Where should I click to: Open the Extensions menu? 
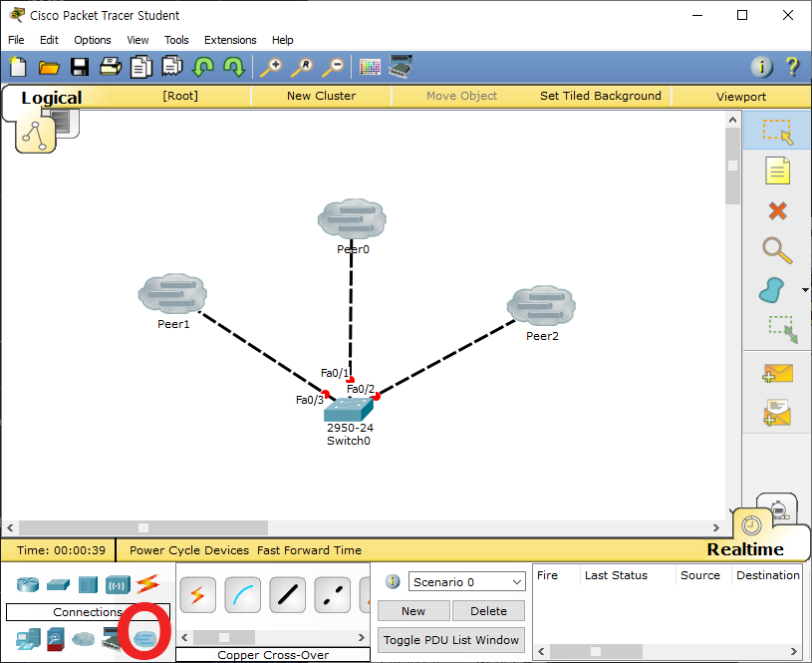pyautogui.click(x=230, y=40)
